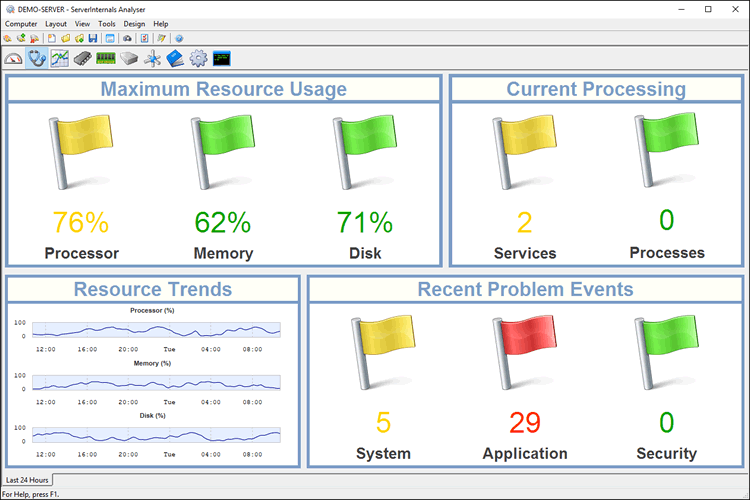Viewport: 750px width, 500px height.
Task: Open the Layout menu
Action: point(56,23)
